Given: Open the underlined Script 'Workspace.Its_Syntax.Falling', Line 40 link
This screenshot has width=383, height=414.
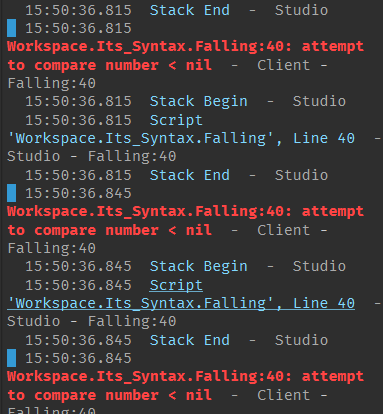Looking at the screenshot, I should (181, 294).
